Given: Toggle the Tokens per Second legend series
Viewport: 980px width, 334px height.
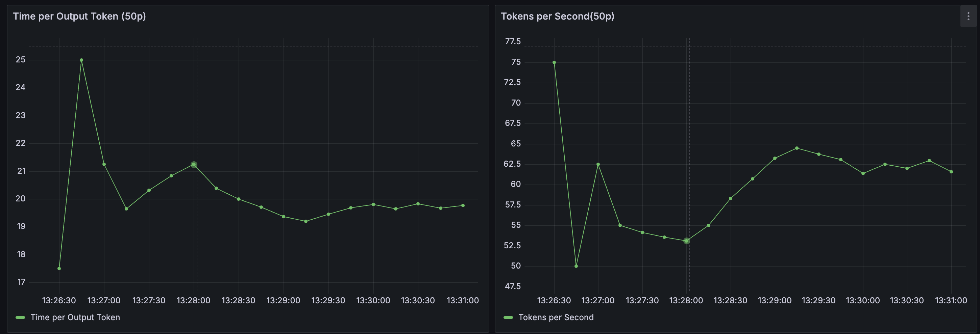Looking at the screenshot, I should [556, 317].
